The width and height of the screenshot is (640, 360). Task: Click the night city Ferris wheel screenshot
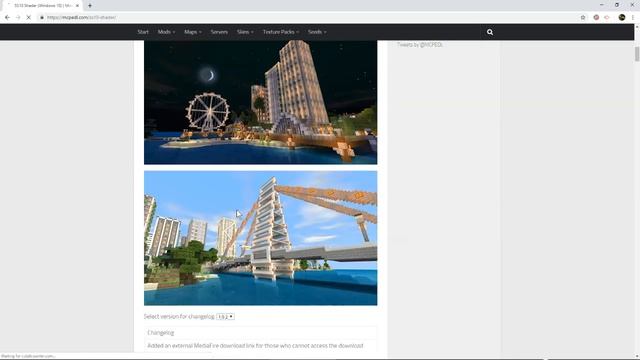(260, 102)
